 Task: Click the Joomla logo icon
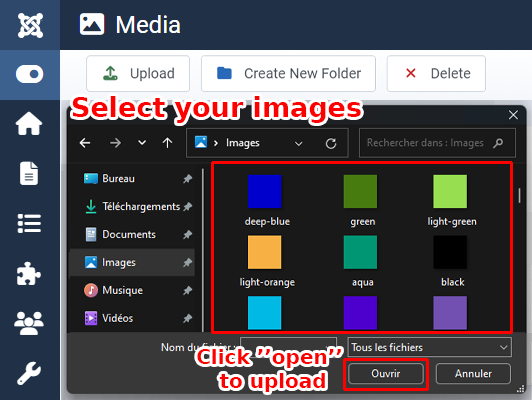30,25
